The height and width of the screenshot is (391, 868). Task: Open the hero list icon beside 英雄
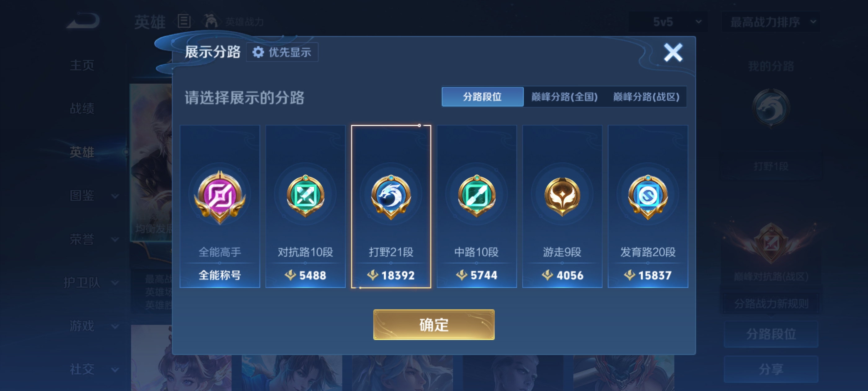click(x=184, y=21)
